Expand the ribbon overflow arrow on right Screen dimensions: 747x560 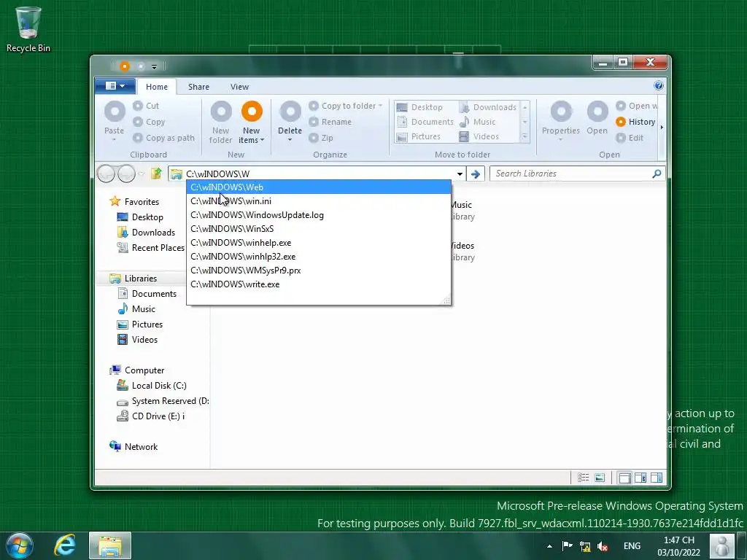tap(661, 127)
